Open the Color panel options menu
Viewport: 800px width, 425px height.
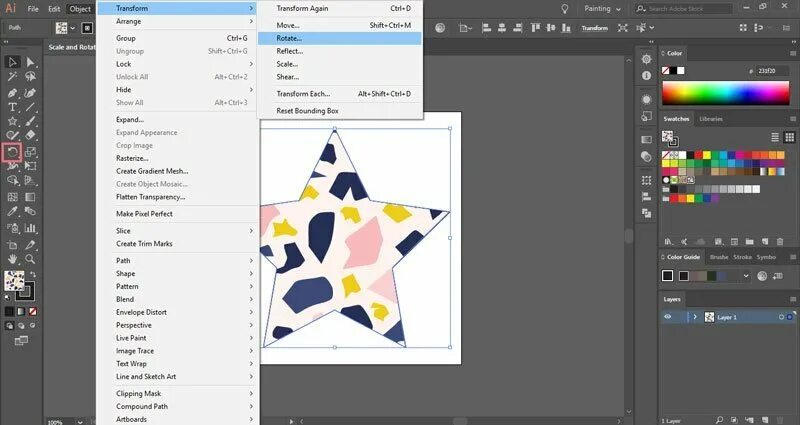point(793,53)
